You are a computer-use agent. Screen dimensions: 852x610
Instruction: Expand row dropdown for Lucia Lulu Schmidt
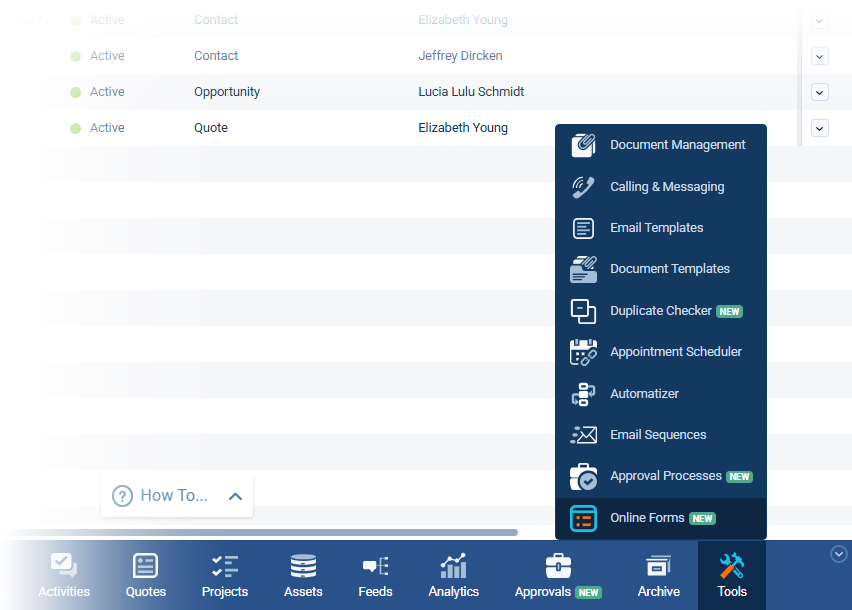click(820, 92)
